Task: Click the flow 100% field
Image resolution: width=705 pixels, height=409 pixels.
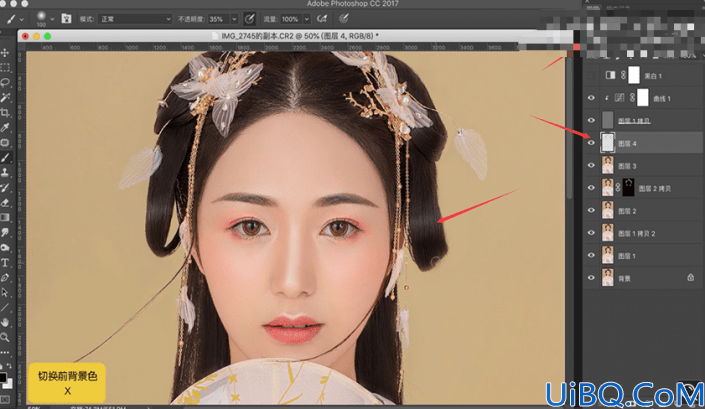Action: (x=290, y=19)
